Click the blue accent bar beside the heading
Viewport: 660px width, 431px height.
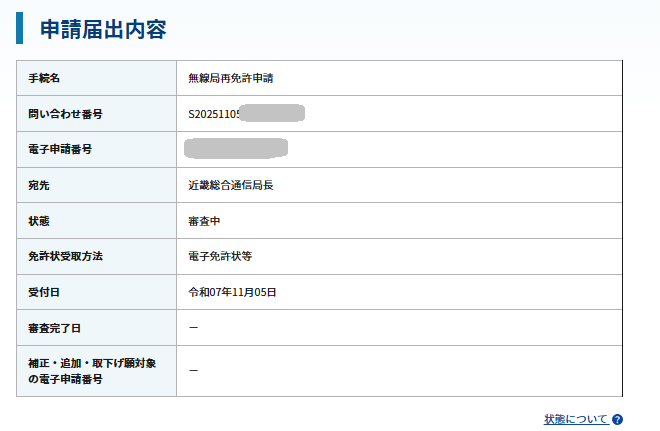tap(20, 28)
